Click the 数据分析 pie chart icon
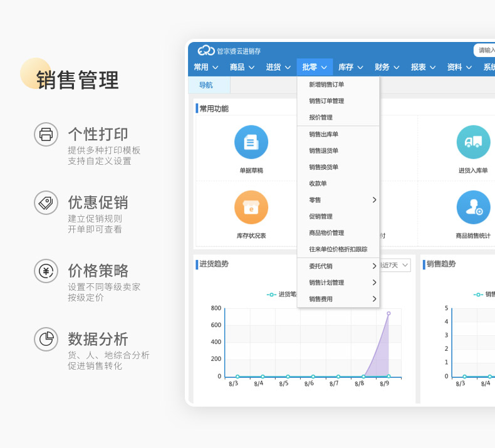 click(46, 339)
